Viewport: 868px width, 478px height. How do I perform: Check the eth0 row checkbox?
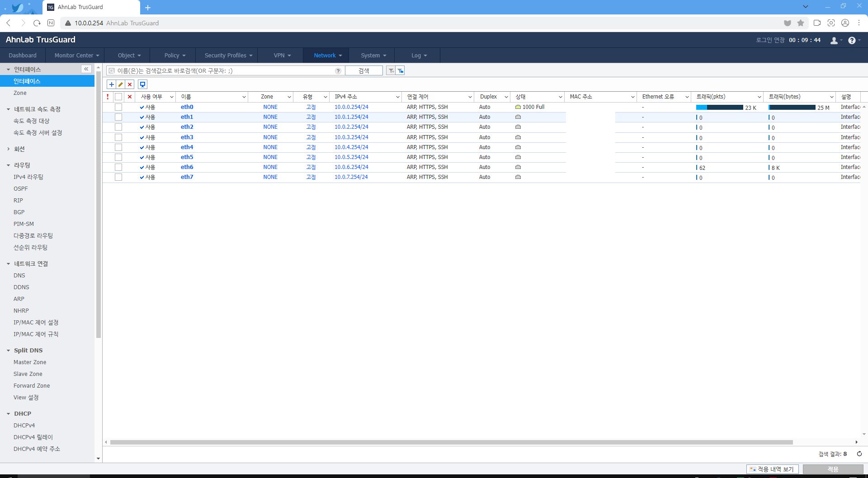click(x=118, y=107)
